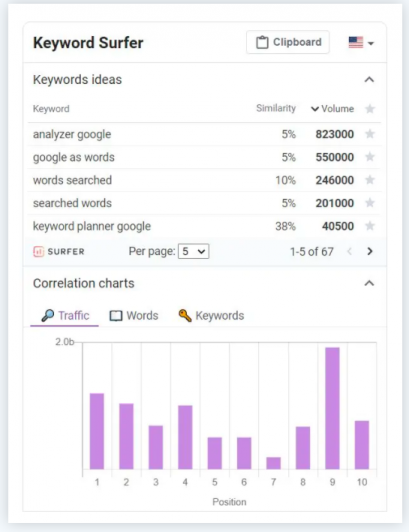Click the Surfer logo icon
409x532 pixels.
[38, 251]
